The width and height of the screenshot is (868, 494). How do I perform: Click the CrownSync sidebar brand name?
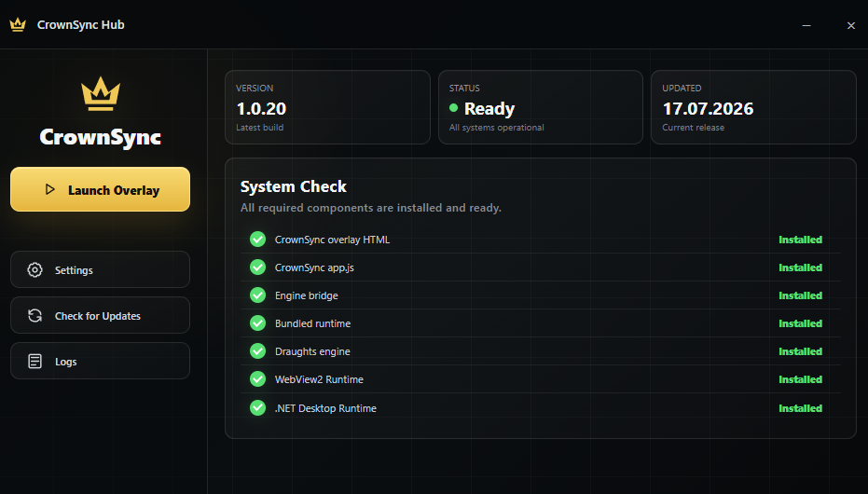pyautogui.click(x=100, y=137)
